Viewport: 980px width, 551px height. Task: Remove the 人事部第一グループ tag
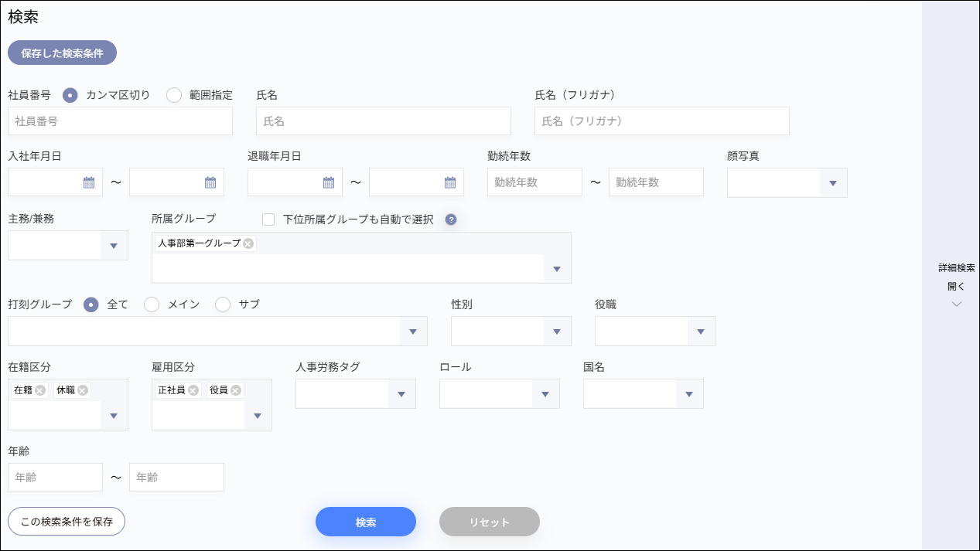(x=248, y=243)
